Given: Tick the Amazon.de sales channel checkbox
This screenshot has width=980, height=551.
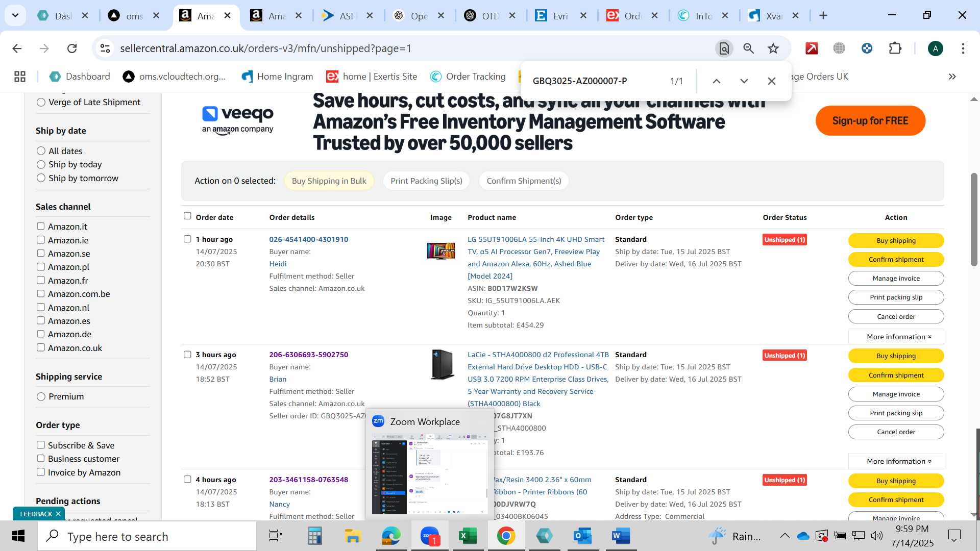Looking at the screenshot, I should click(x=41, y=334).
